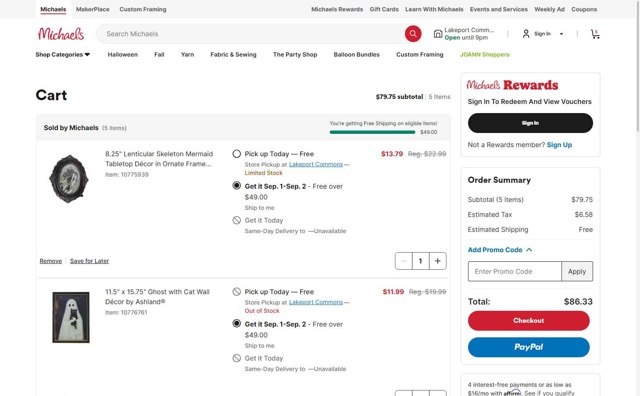Viewport: 640px width, 396px height.
Task: Click the Apply promo code button
Action: tap(577, 271)
